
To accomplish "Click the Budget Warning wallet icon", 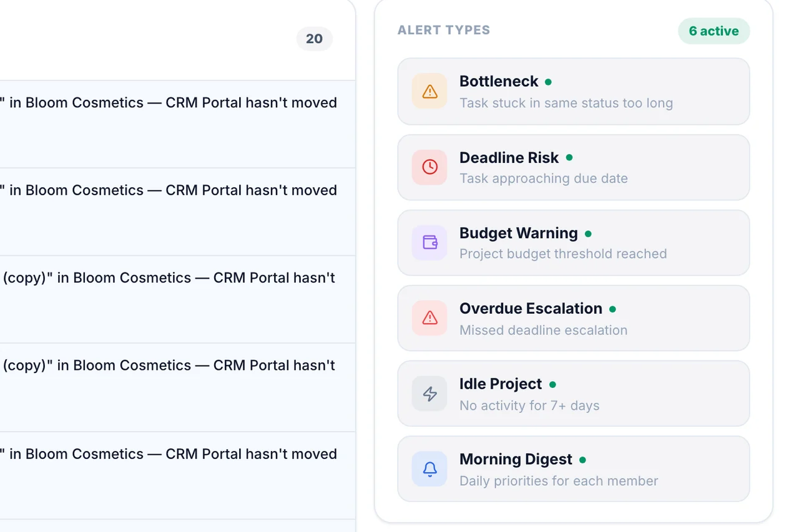I will pos(429,243).
